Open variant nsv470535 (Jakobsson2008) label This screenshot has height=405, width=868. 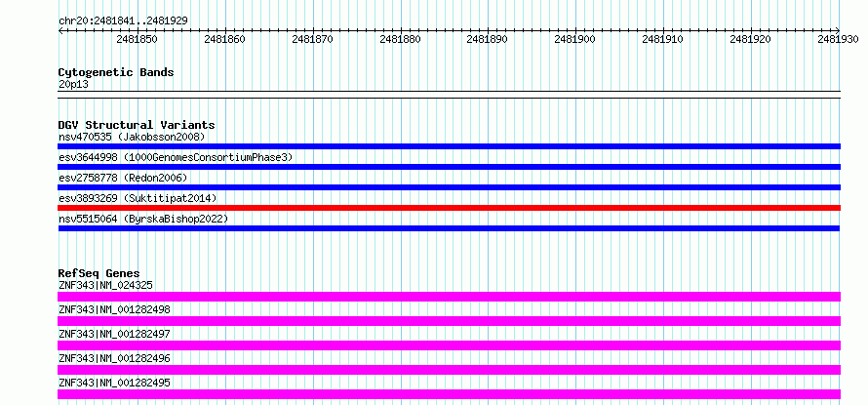(x=132, y=137)
